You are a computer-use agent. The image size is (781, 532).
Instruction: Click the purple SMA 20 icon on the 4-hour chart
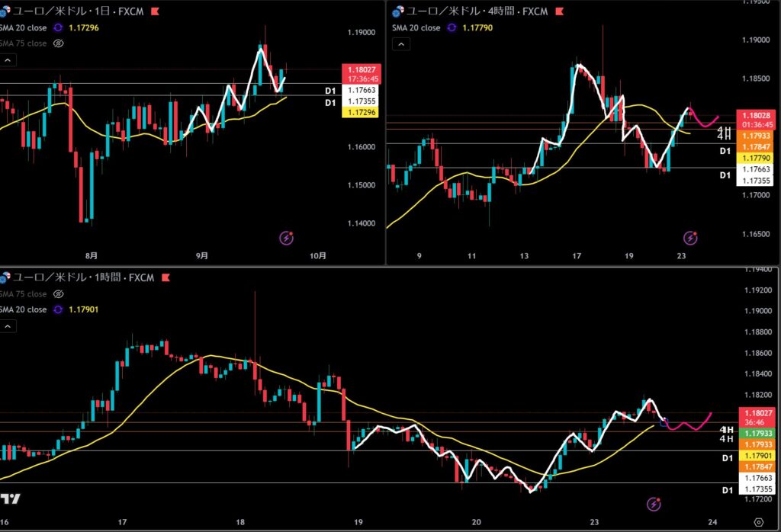click(x=452, y=27)
